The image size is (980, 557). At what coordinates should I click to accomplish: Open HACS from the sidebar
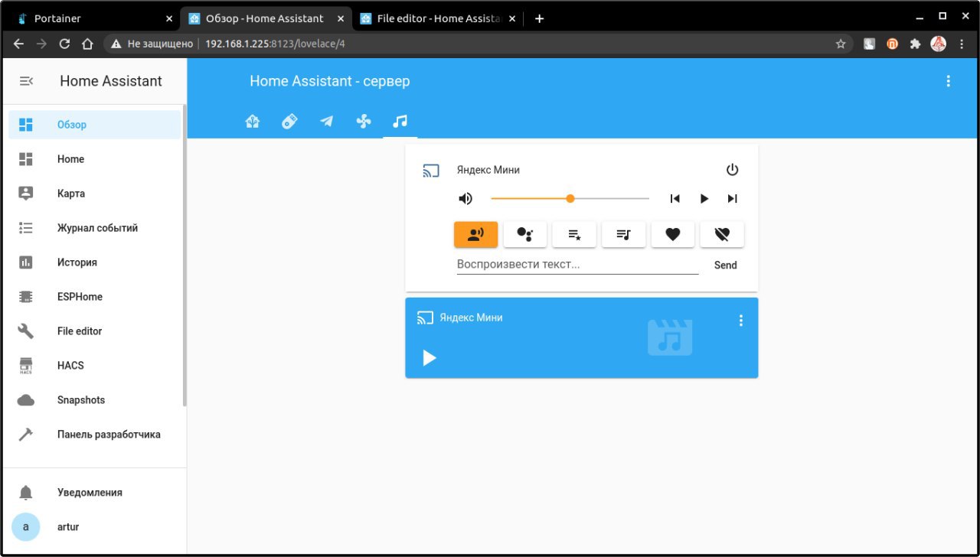click(95, 366)
